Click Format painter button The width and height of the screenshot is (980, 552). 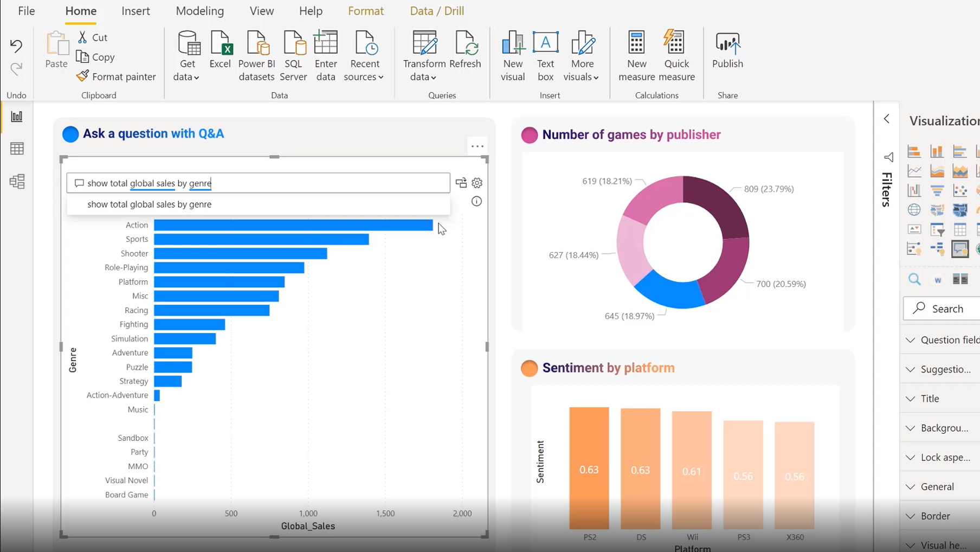[117, 76]
